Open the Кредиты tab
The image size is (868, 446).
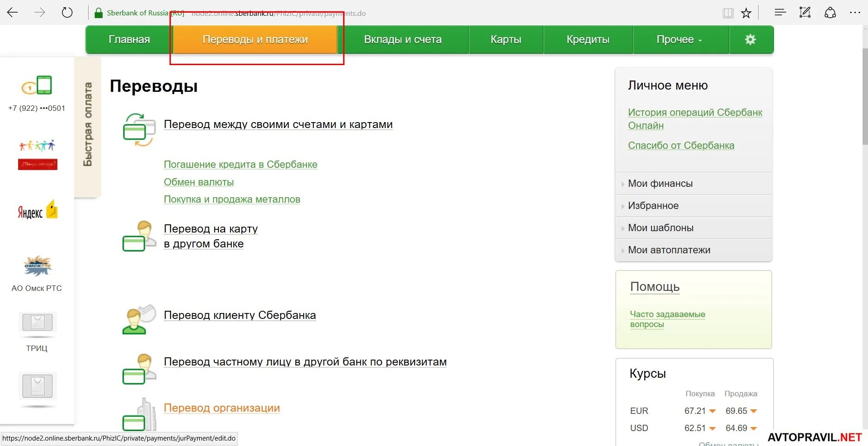(x=588, y=39)
